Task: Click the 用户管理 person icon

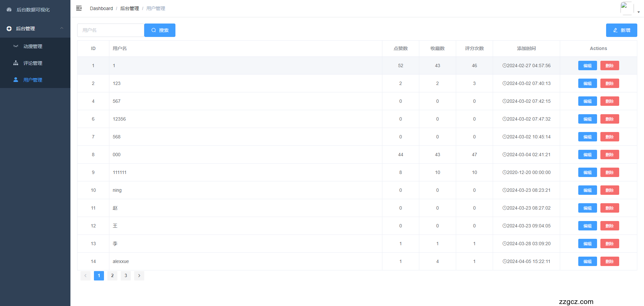Action: coord(16,80)
